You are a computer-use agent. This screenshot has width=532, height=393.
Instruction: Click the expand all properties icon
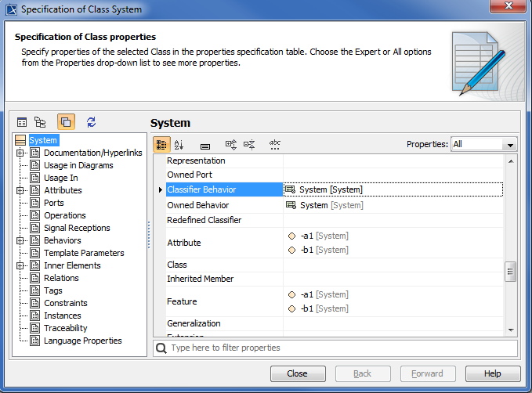(231, 145)
